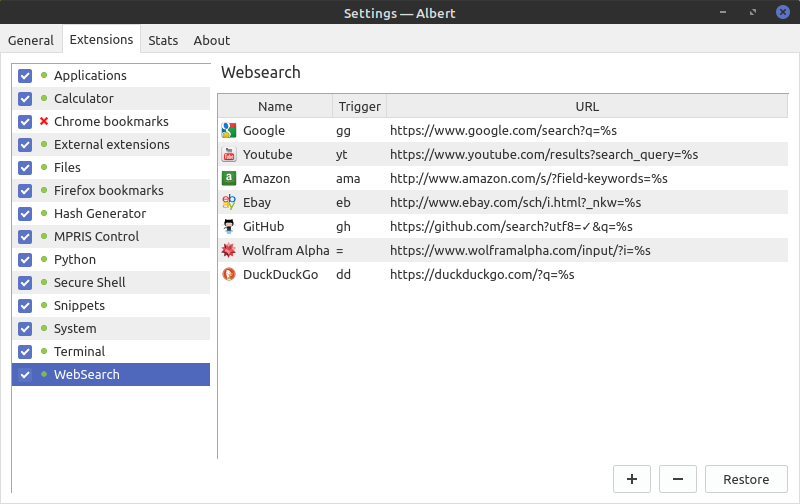Select the Applications extension label
The width and height of the screenshot is (800, 504).
click(x=90, y=75)
